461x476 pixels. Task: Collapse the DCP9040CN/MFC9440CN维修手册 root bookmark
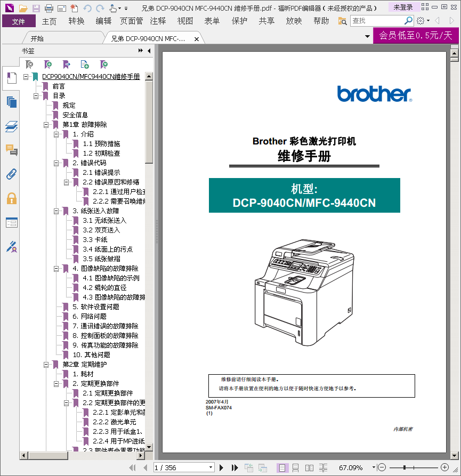click(26, 77)
